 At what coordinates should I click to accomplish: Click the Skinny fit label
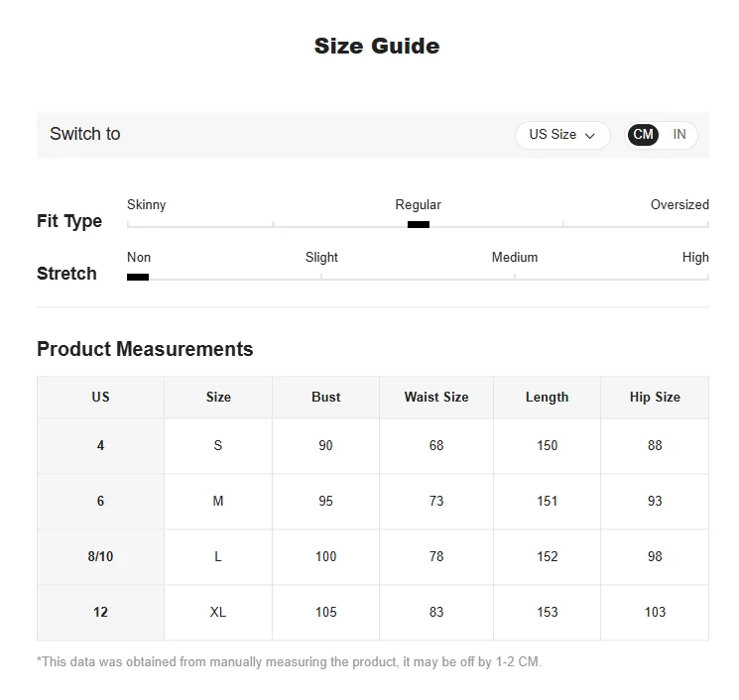click(x=147, y=205)
